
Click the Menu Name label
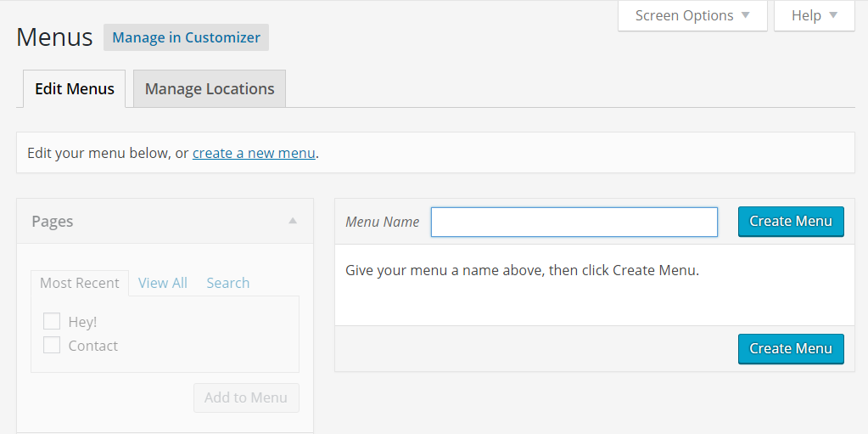click(x=382, y=222)
